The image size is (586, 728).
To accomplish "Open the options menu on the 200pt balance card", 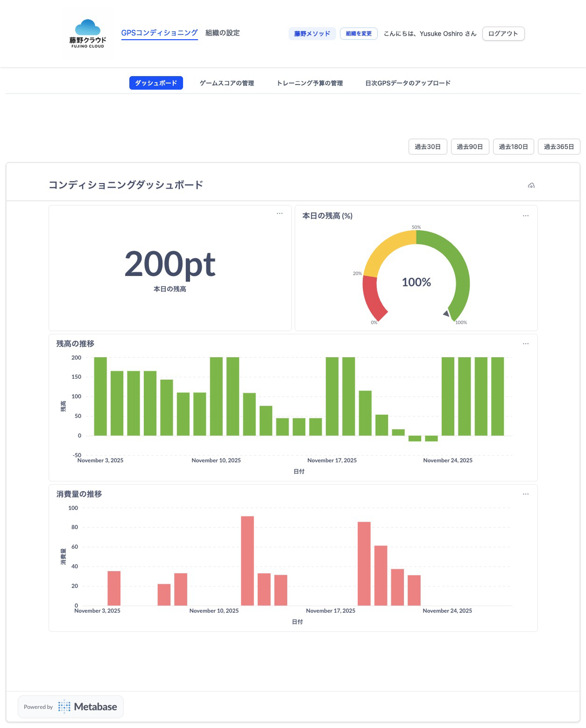I will click(280, 214).
